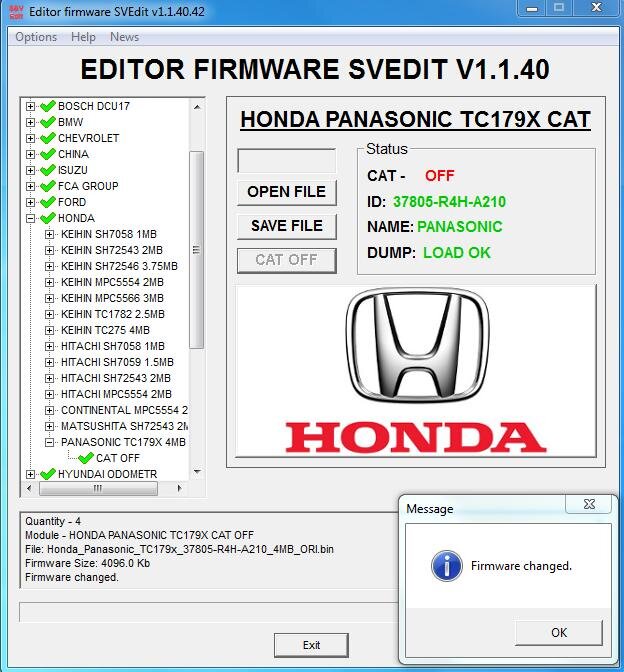Image resolution: width=624 pixels, height=672 pixels.
Task: Select KEIHIN SH72546 3.75MB in tree
Action: [x=119, y=266]
